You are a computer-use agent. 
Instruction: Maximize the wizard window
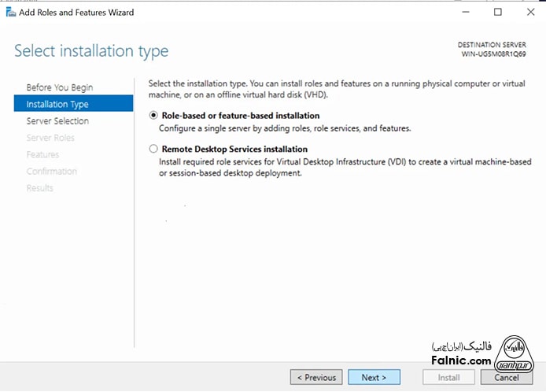(x=497, y=13)
